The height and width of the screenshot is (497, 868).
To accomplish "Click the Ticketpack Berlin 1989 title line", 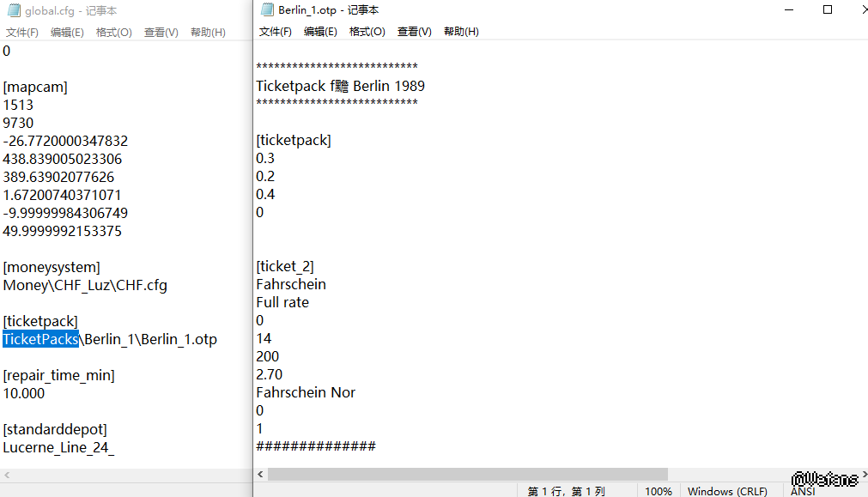I will [341, 87].
